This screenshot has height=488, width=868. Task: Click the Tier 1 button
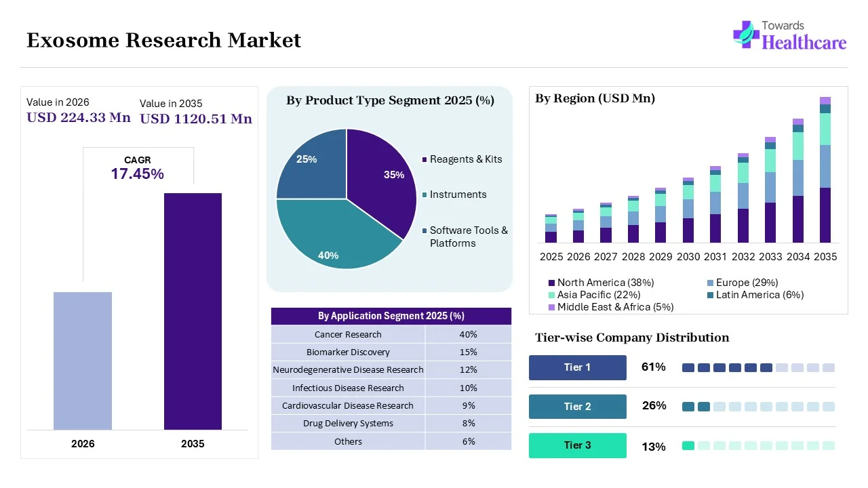[x=578, y=367]
